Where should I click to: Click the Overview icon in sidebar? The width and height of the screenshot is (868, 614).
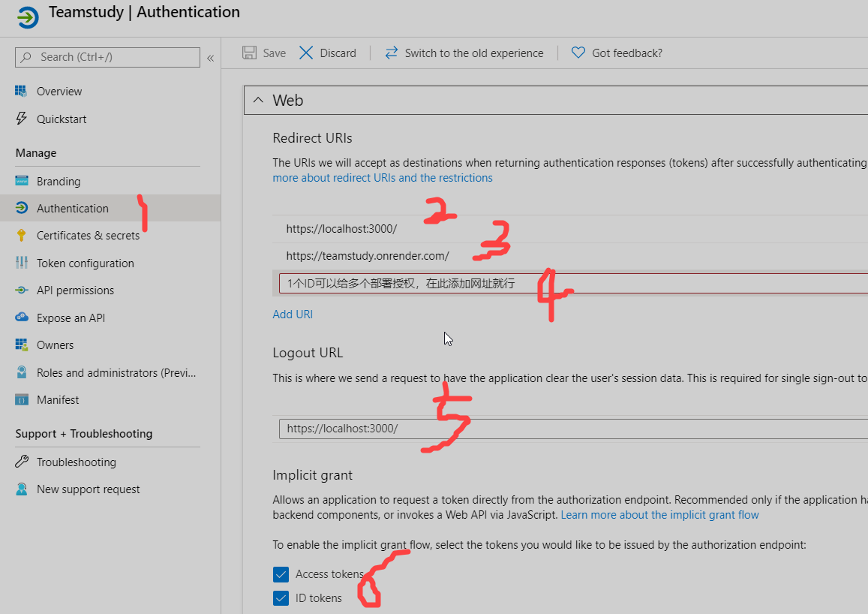pos(21,91)
